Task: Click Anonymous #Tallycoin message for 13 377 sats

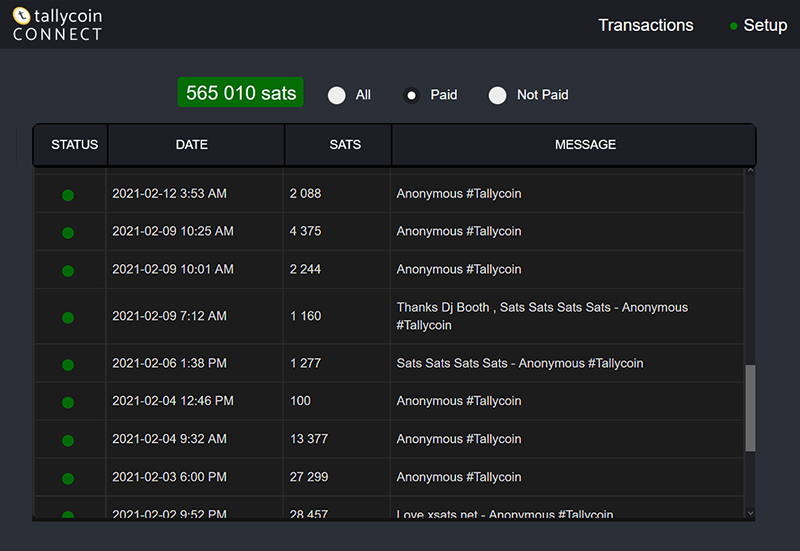Action: pyautogui.click(x=459, y=439)
